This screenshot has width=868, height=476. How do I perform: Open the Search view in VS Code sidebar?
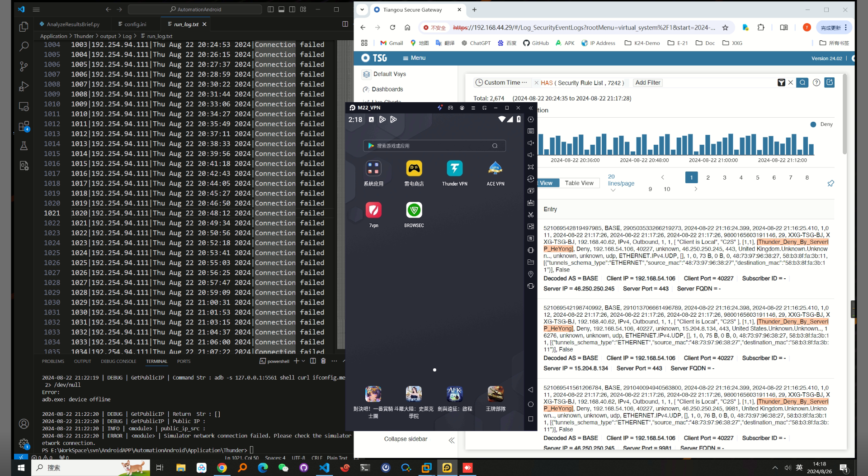click(x=24, y=47)
